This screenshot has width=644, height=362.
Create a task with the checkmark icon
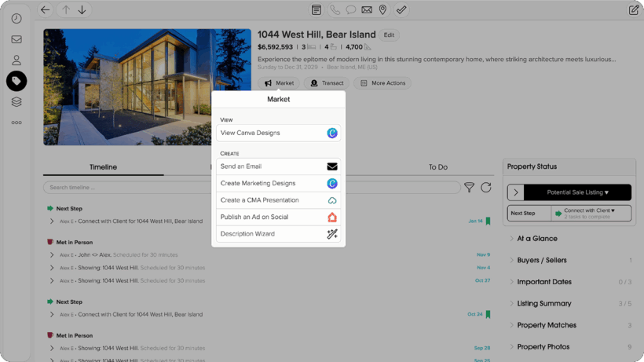tap(401, 10)
